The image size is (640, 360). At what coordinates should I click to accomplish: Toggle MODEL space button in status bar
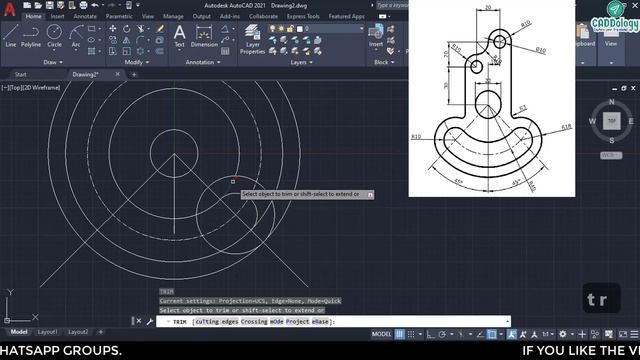(x=381, y=334)
